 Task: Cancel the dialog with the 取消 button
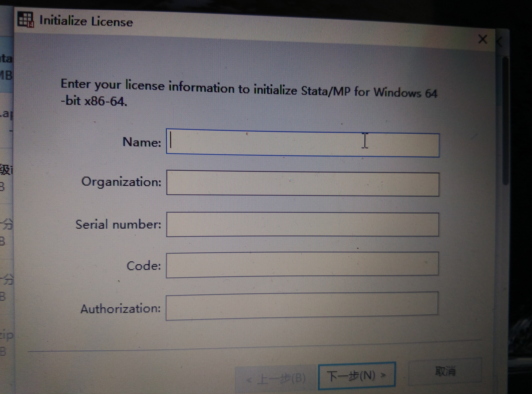[445, 371]
